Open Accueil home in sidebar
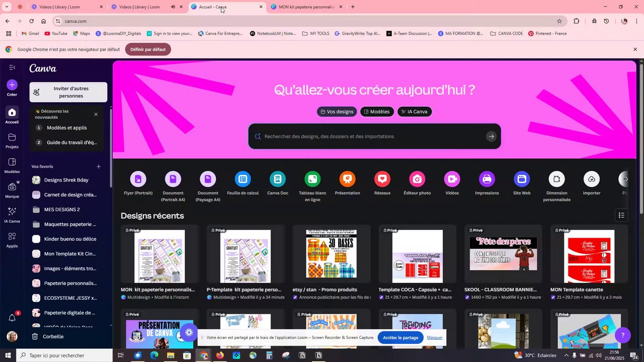This screenshot has height=362, width=644. coord(12,115)
